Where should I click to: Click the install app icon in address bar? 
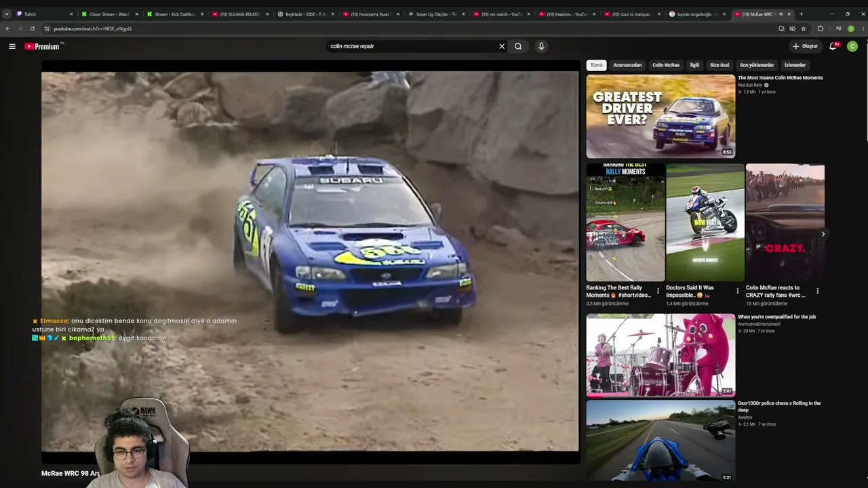click(781, 28)
